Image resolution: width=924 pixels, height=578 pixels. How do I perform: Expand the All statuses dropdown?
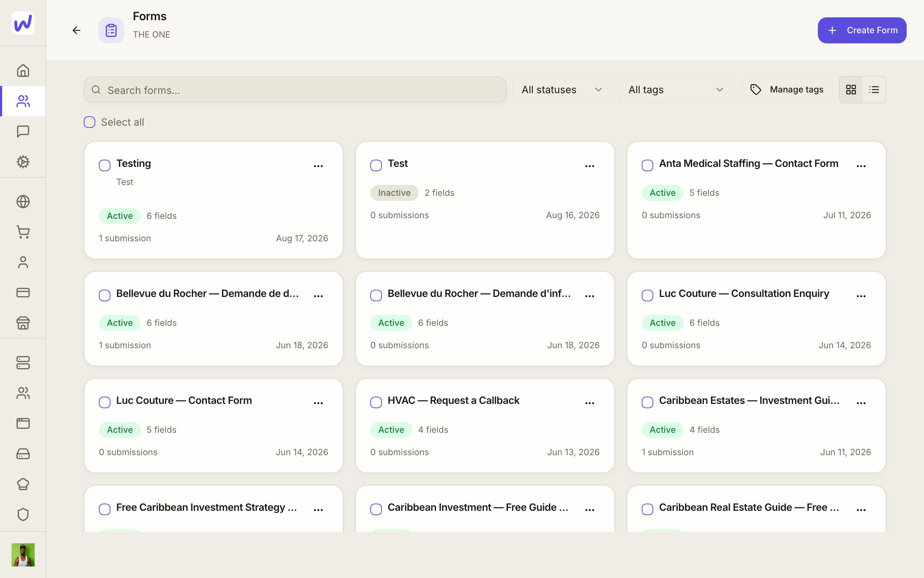(562, 90)
